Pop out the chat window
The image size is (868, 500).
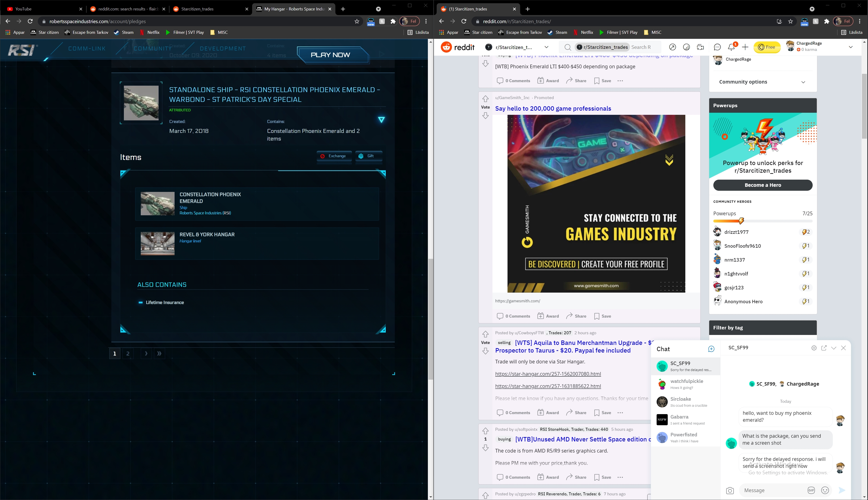[824, 348]
